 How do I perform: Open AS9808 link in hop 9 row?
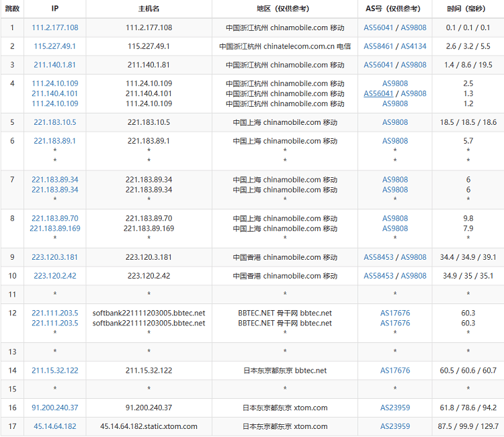[x=413, y=257]
